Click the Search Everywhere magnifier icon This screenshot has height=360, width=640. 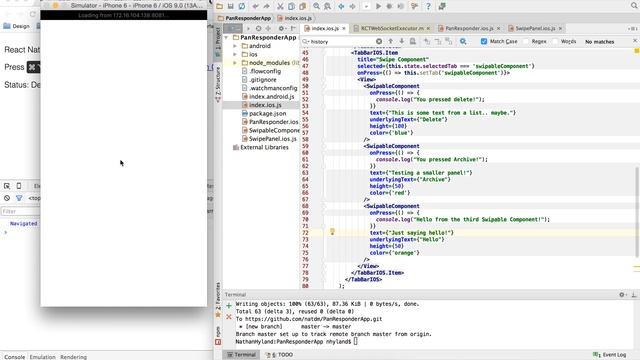634,6
